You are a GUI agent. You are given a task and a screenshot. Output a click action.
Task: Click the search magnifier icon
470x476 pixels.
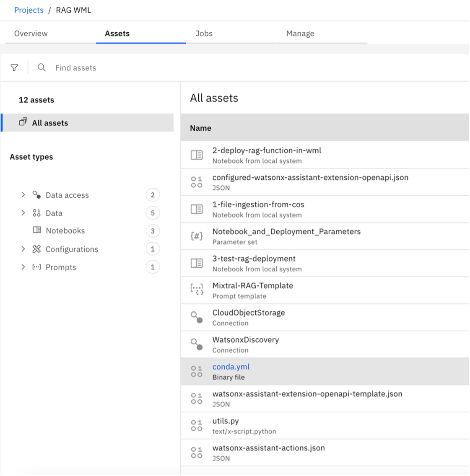41,67
